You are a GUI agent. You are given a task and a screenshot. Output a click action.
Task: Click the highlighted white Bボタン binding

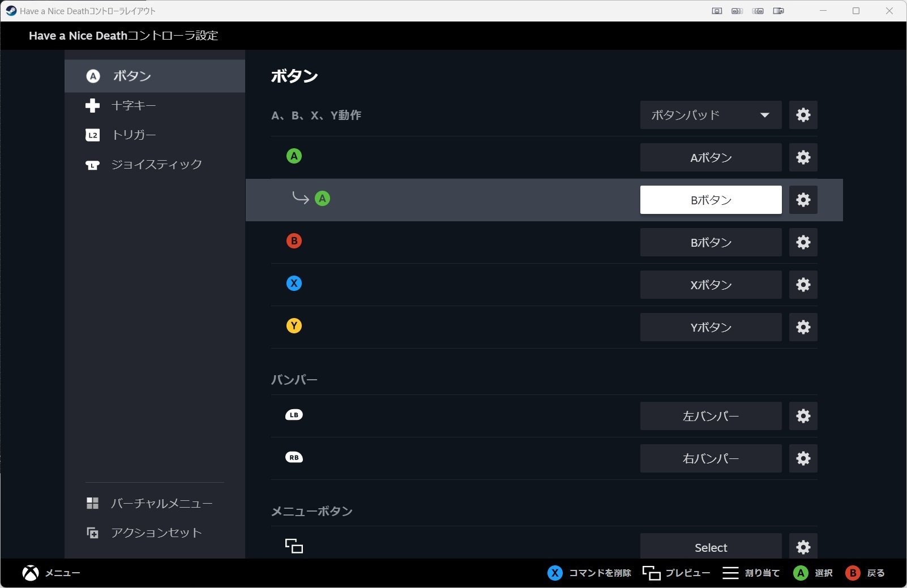711,200
